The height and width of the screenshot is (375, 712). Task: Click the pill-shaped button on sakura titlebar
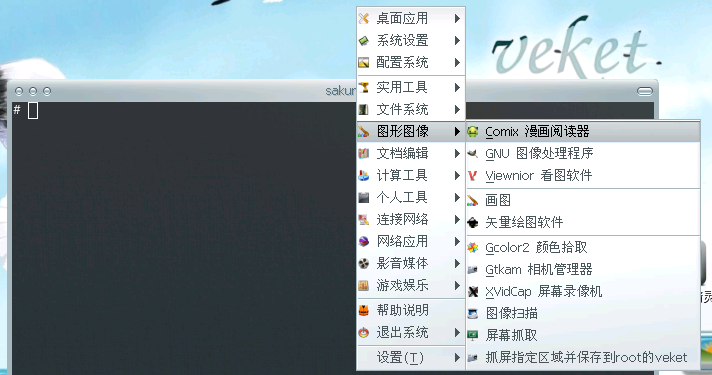(645, 91)
